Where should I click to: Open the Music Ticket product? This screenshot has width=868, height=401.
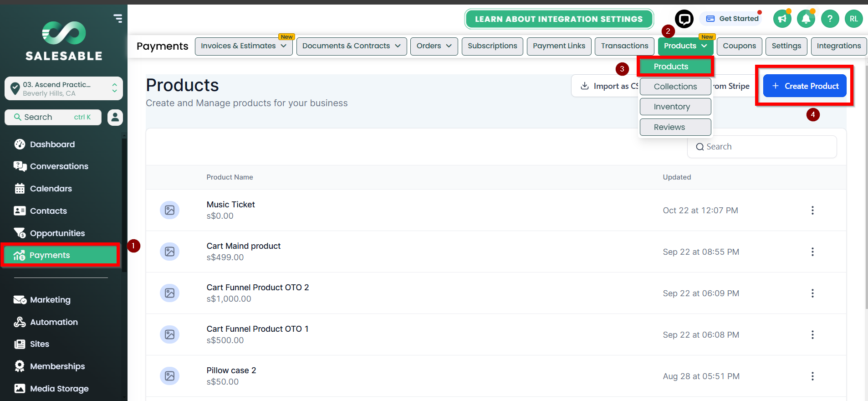click(230, 205)
